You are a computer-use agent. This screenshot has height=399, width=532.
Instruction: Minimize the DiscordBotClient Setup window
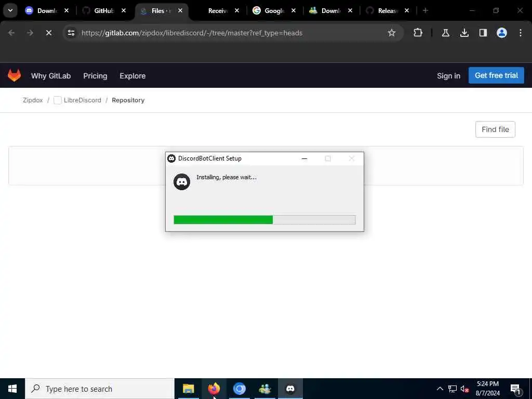(304, 158)
